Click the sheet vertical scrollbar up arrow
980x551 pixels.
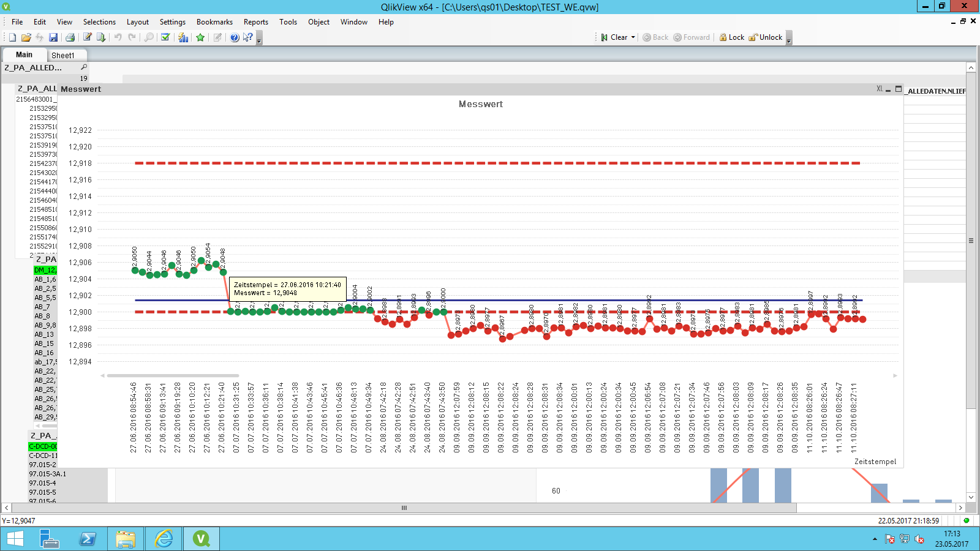click(x=971, y=67)
